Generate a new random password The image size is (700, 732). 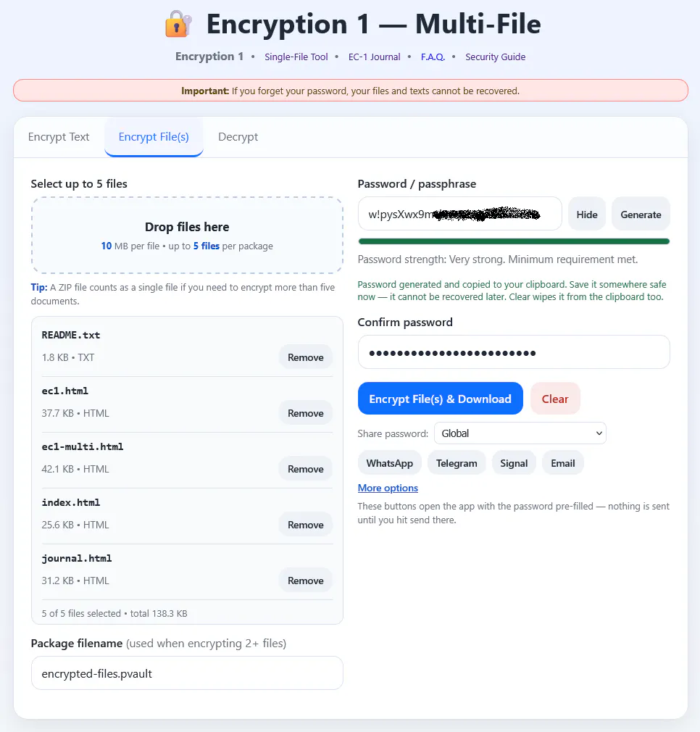point(641,215)
